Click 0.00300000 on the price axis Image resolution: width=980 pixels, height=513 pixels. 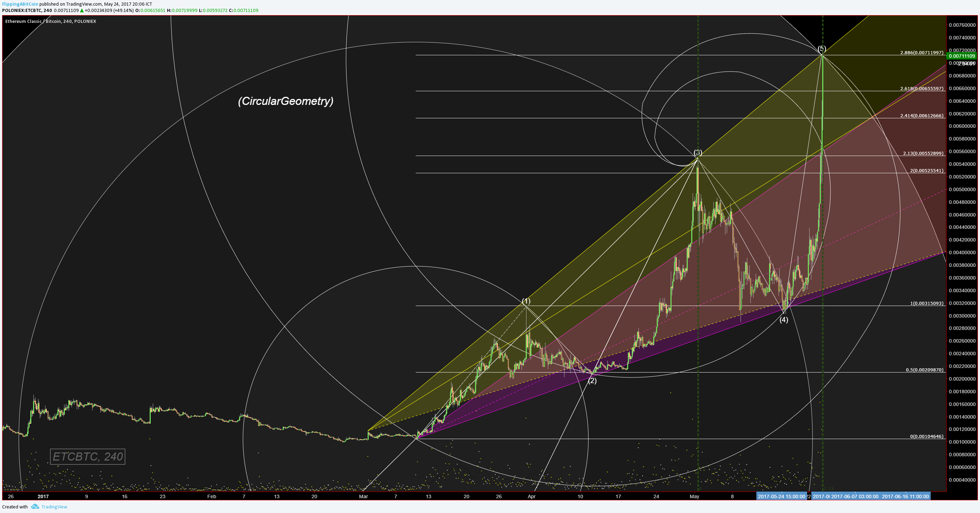click(962, 315)
